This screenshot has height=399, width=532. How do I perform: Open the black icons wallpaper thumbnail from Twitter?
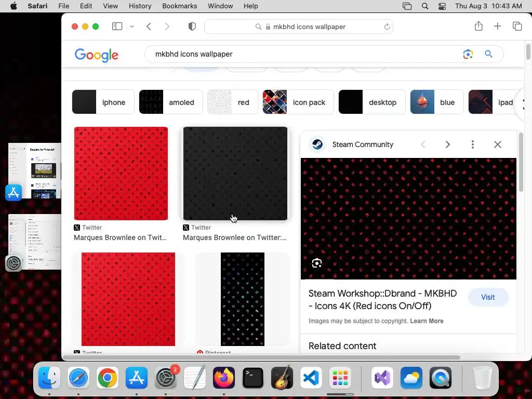(x=235, y=174)
